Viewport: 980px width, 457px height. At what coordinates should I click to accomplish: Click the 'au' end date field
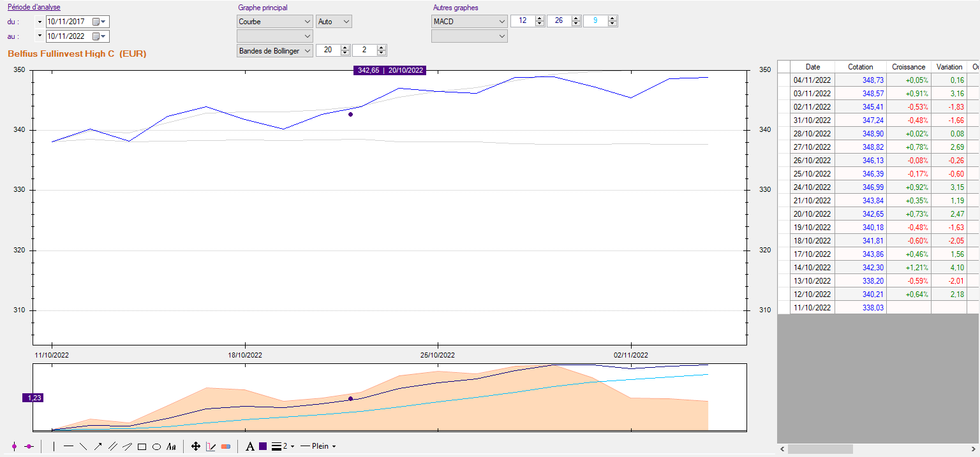coord(68,36)
